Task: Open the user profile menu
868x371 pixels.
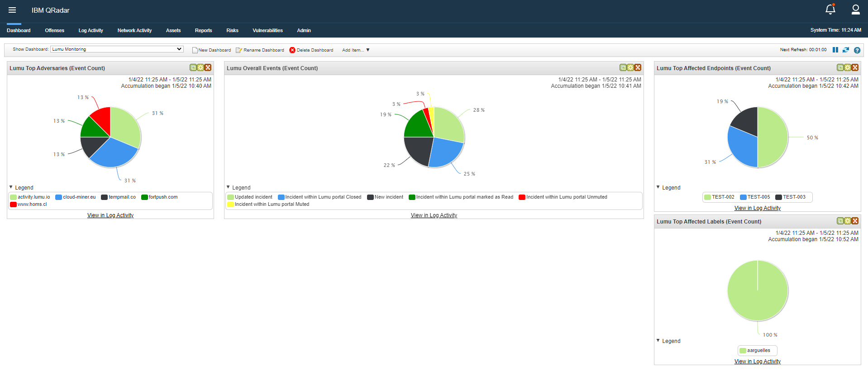Action: pos(855,10)
